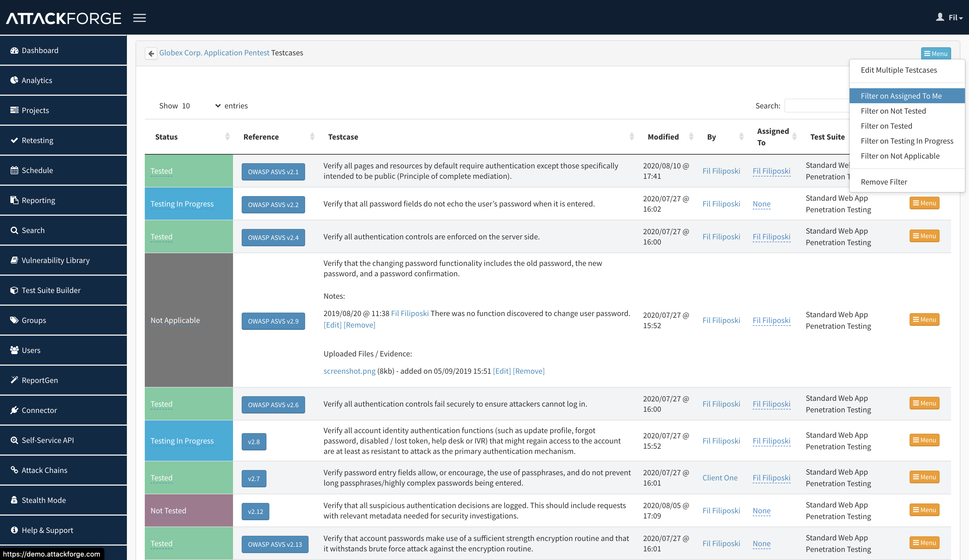Viewport: 969px width, 560px height.
Task: Choose Edit Multiple Testcases
Action: [907, 70]
